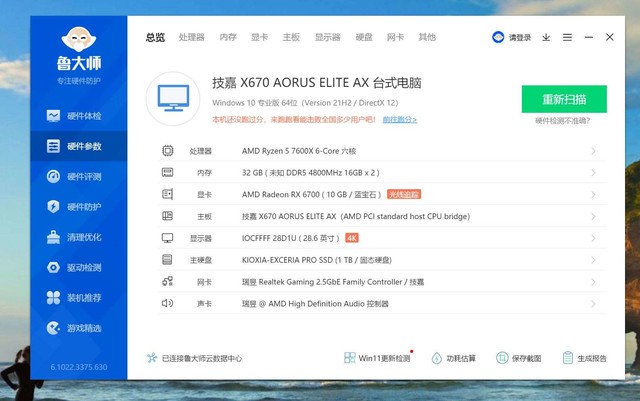Switch to the 网卡 network tab
Image resolution: width=640 pixels, height=401 pixels.
(396, 37)
